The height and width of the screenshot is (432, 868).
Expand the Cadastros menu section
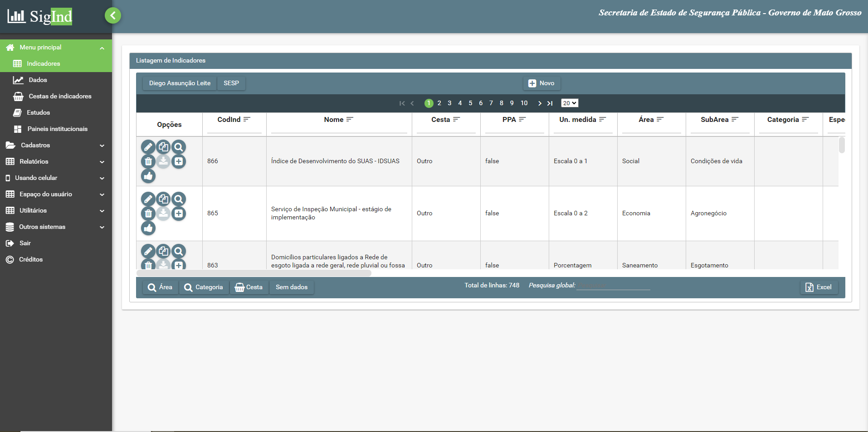56,145
